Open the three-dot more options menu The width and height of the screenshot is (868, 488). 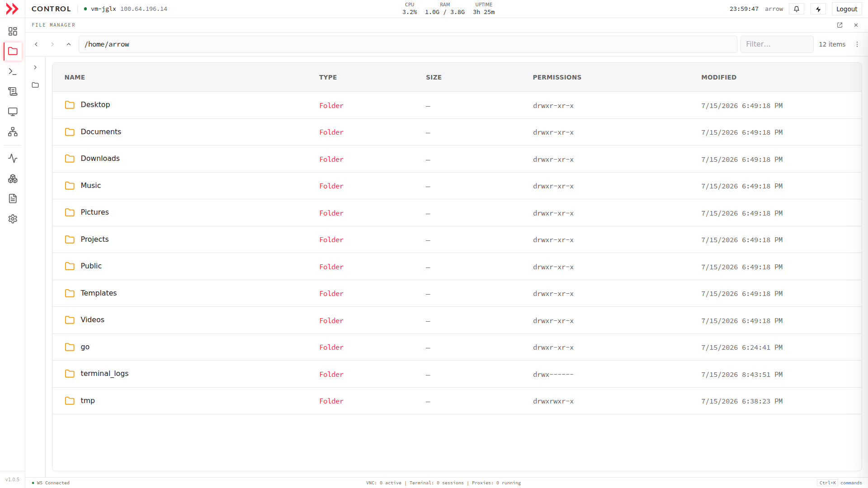pyautogui.click(x=857, y=44)
